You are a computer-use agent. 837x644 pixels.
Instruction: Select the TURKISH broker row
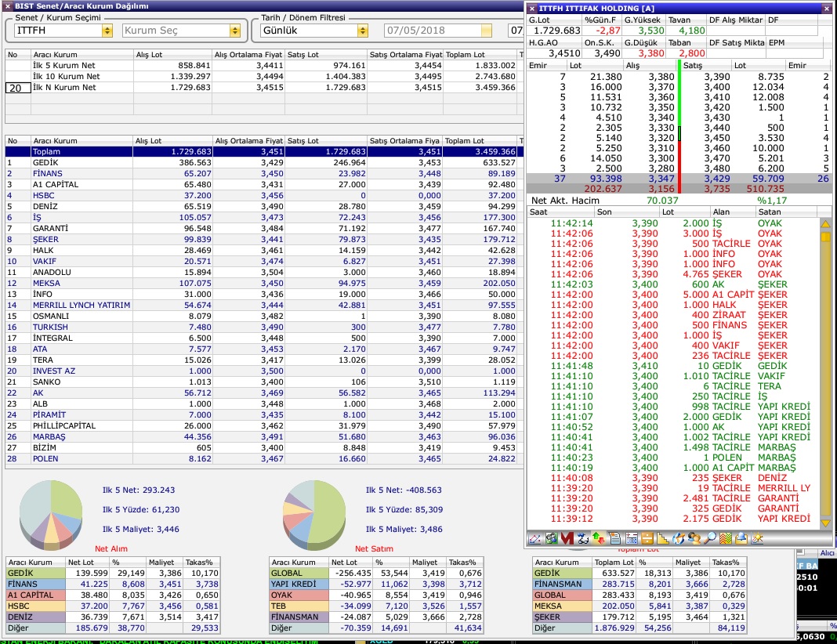264,327
